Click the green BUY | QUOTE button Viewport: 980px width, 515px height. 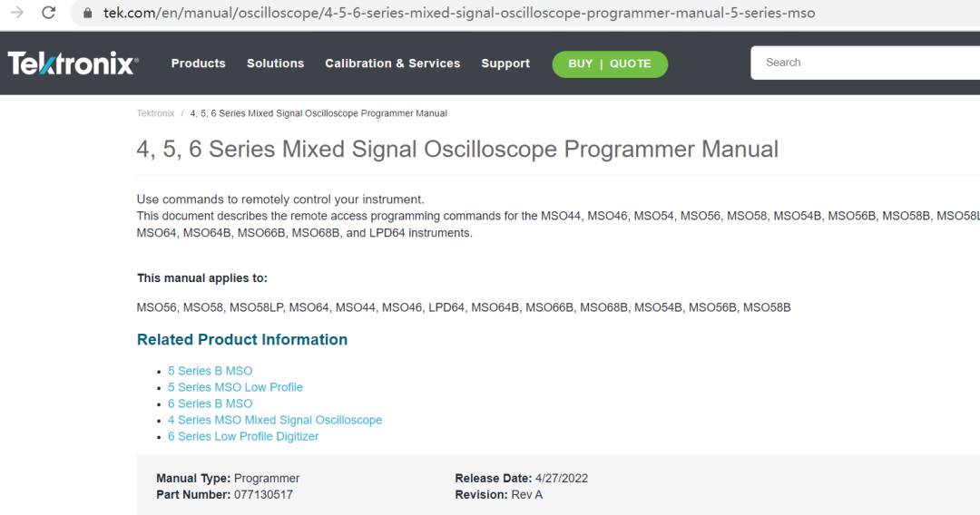pyautogui.click(x=610, y=64)
